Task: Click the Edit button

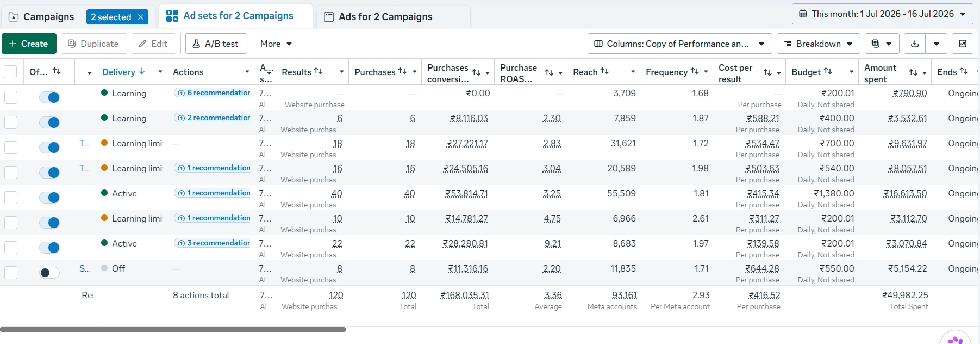Action: pyautogui.click(x=153, y=44)
